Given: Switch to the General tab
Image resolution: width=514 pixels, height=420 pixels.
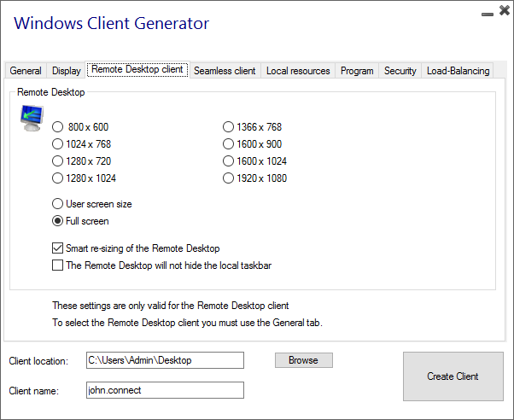Looking at the screenshot, I should coord(26,71).
